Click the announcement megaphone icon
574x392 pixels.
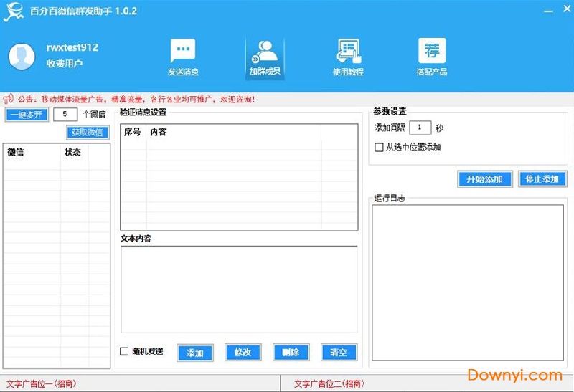coord(8,99)
